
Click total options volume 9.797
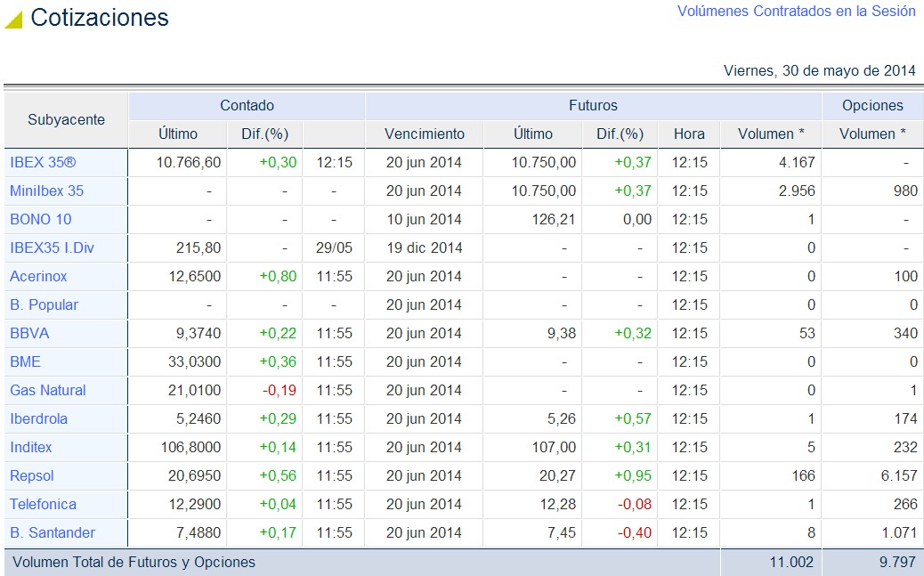point(899,563)
